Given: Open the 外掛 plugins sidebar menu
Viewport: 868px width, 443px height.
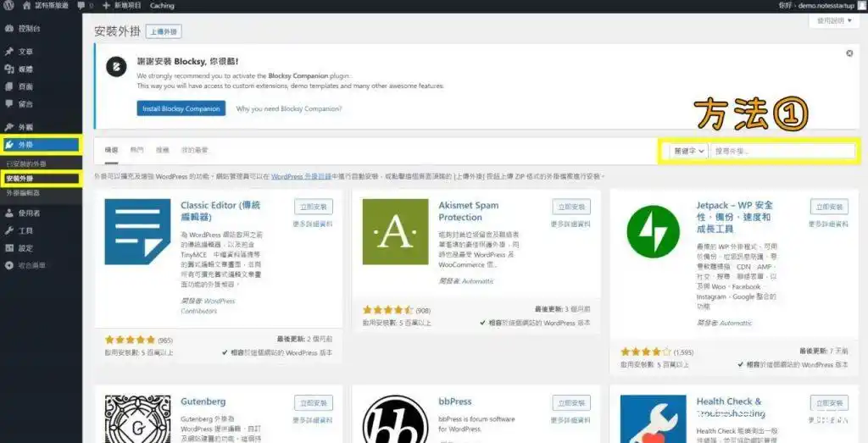Looking at the screenshot, I should click(x=25, y=145).
